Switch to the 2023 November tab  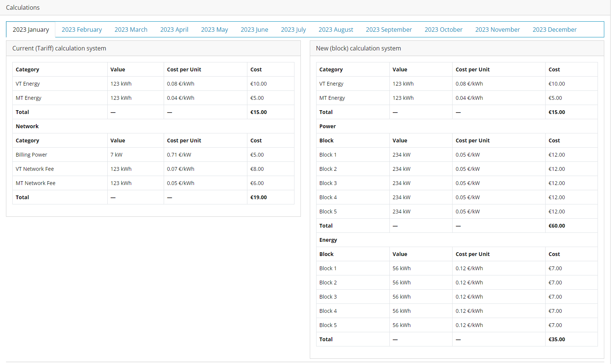[497, 30]
